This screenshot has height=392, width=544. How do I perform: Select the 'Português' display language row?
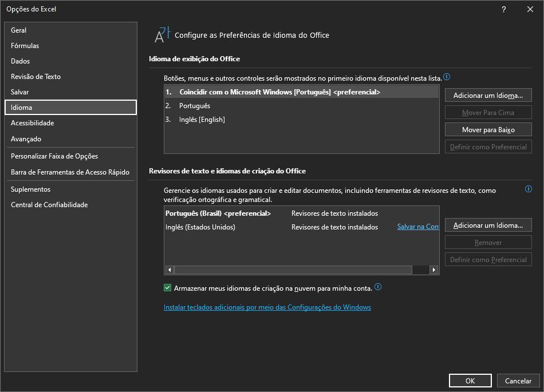301,106
